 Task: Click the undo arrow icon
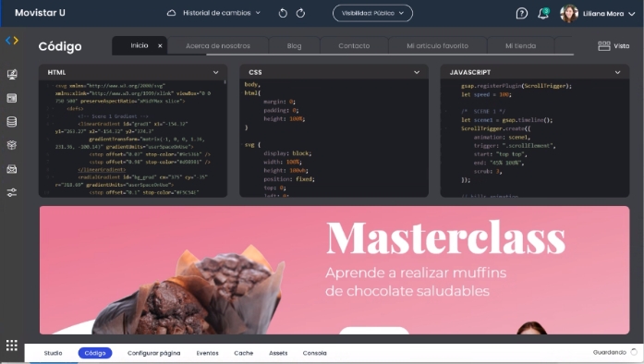coord(283,13)
